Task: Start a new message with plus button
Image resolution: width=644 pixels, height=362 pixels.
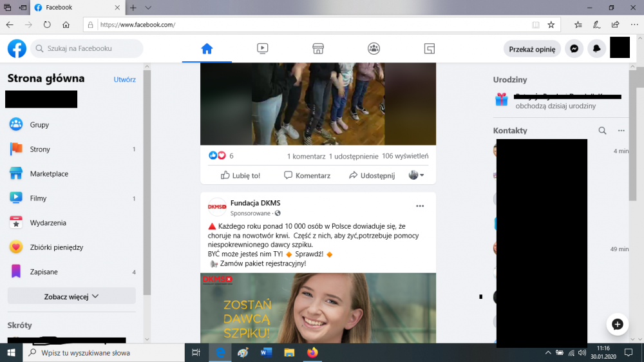Action: click(617, 324)
